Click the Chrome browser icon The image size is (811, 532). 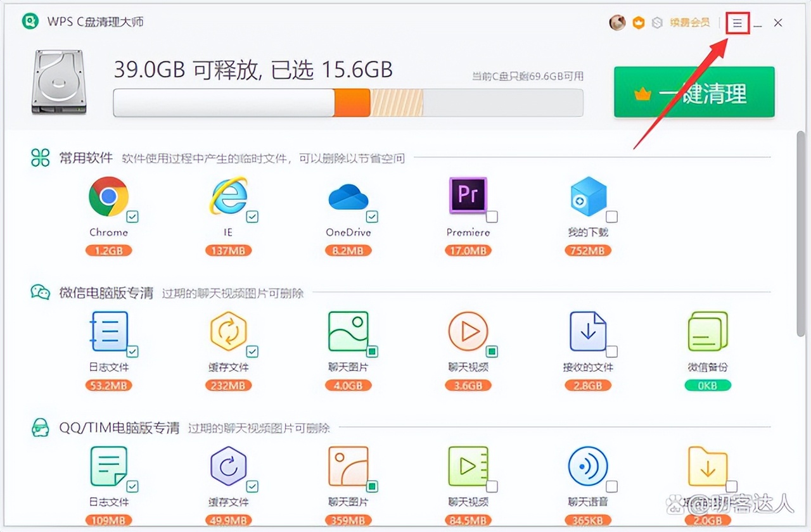(x=108, y=197)
